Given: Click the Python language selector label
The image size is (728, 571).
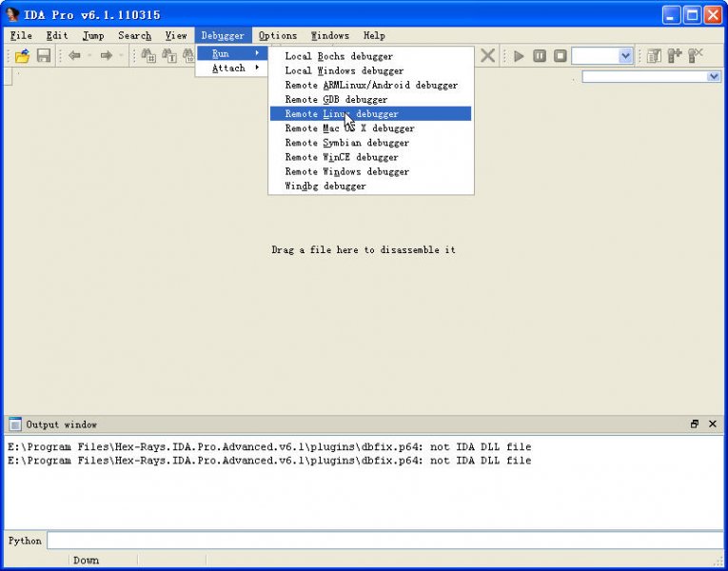Looking at the screenshot, I should click(x=25, y=541).
